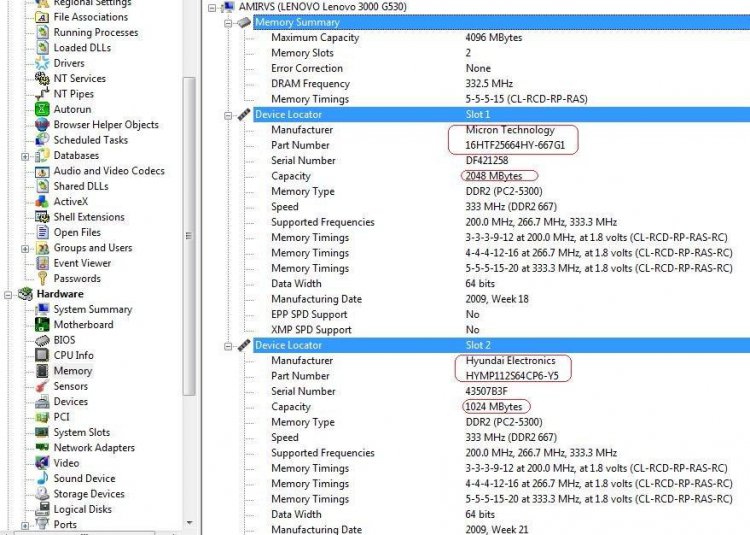750x535 pixels.
Task: Click the Passwords key icon
Action: coord(42,278)
